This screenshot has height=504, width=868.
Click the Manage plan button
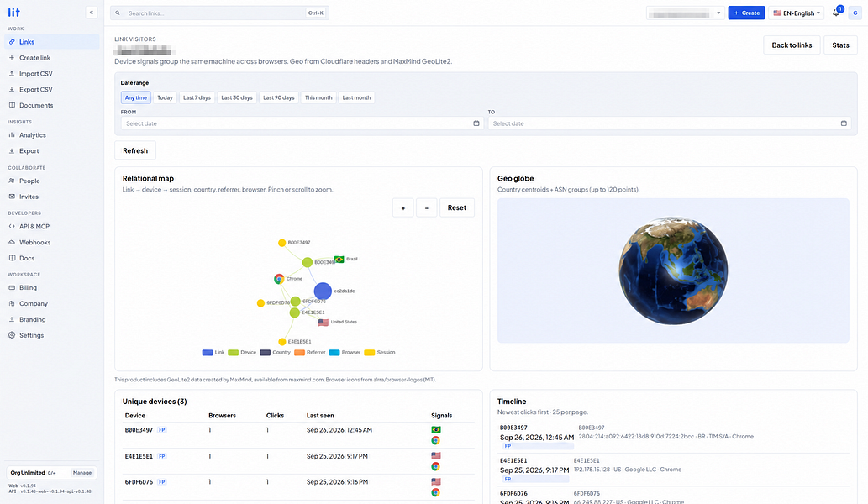[x=82, y=473]
